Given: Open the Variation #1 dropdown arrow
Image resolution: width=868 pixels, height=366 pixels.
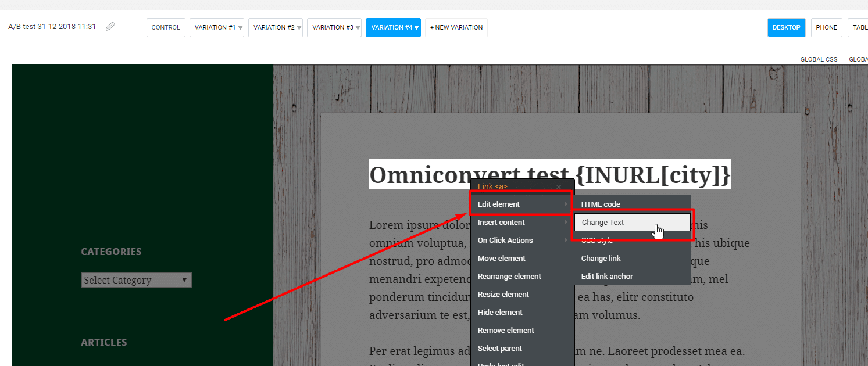Looking at the screenshot, I should click(x=240, y=27).
